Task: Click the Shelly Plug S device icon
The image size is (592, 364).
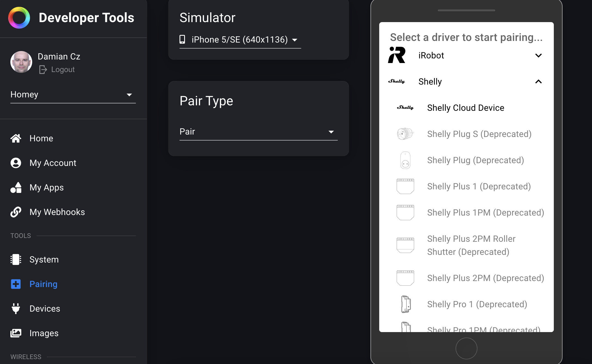Action: coord(405,134)
